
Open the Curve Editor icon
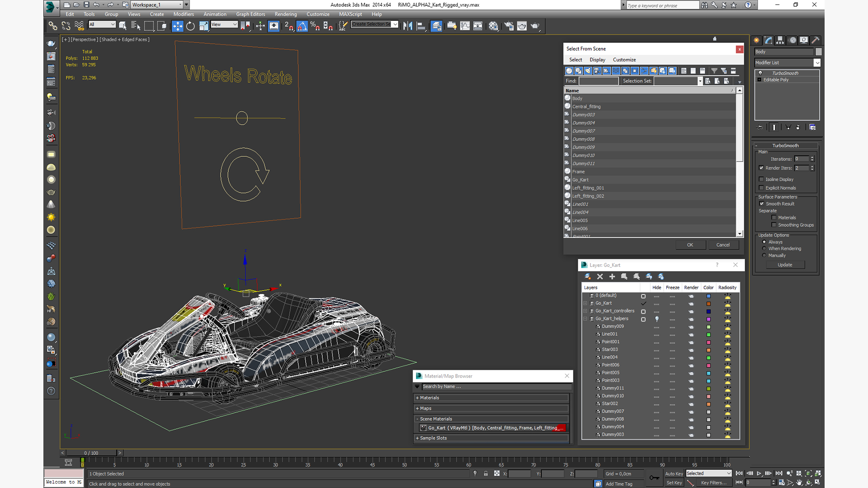[x=465, y=26]
